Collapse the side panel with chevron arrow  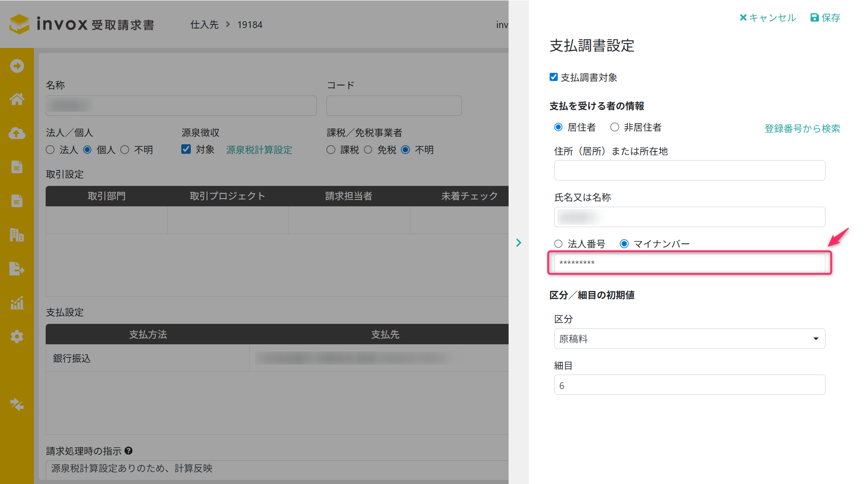pos(519,243)
